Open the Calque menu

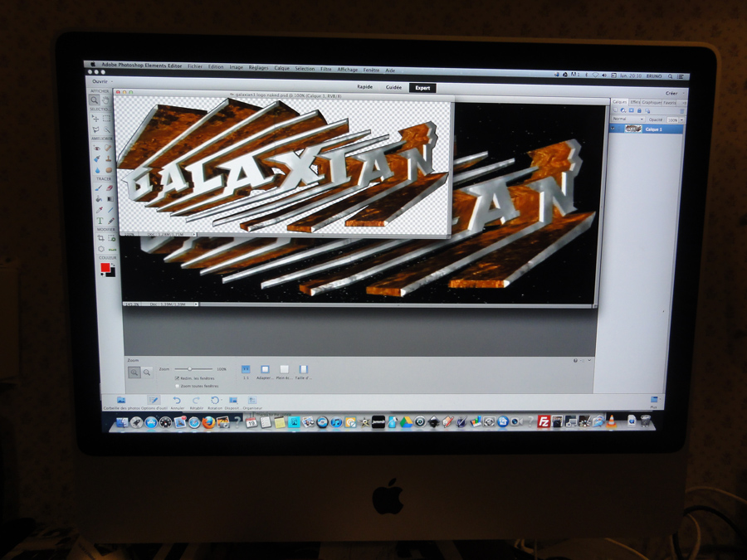[281, 68]
